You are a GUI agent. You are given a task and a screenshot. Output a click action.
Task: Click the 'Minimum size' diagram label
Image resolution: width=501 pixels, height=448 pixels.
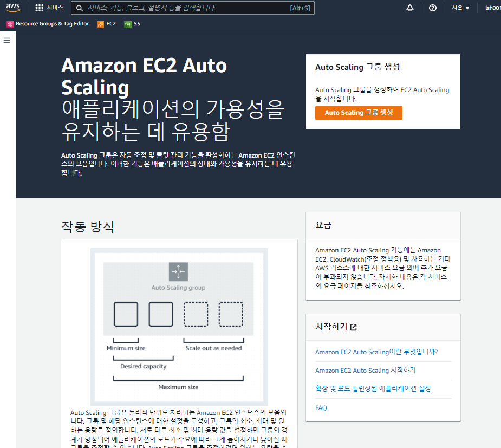pos(126,348)
